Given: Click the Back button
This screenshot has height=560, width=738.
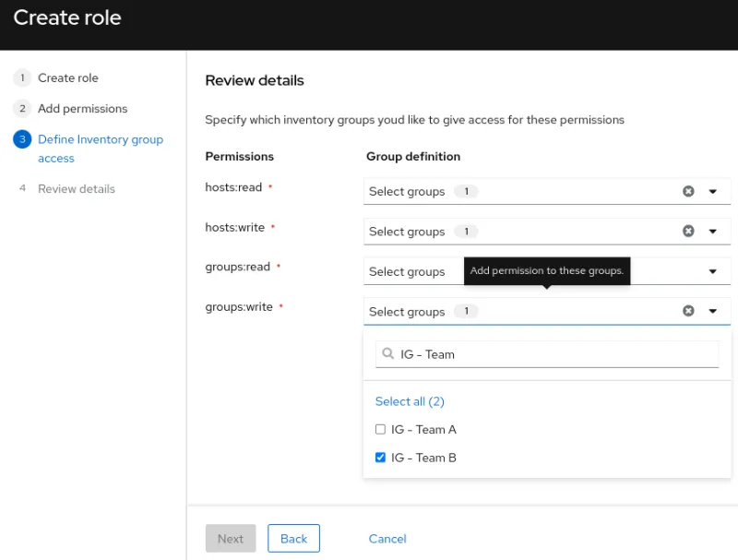Looking at the screenshot, I should 293,538.
